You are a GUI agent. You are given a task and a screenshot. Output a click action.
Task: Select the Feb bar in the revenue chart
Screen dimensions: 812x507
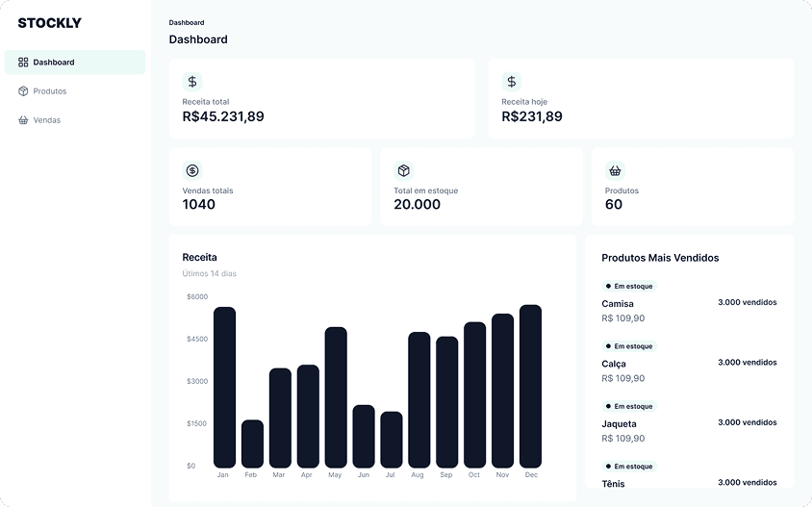point(252,444)
